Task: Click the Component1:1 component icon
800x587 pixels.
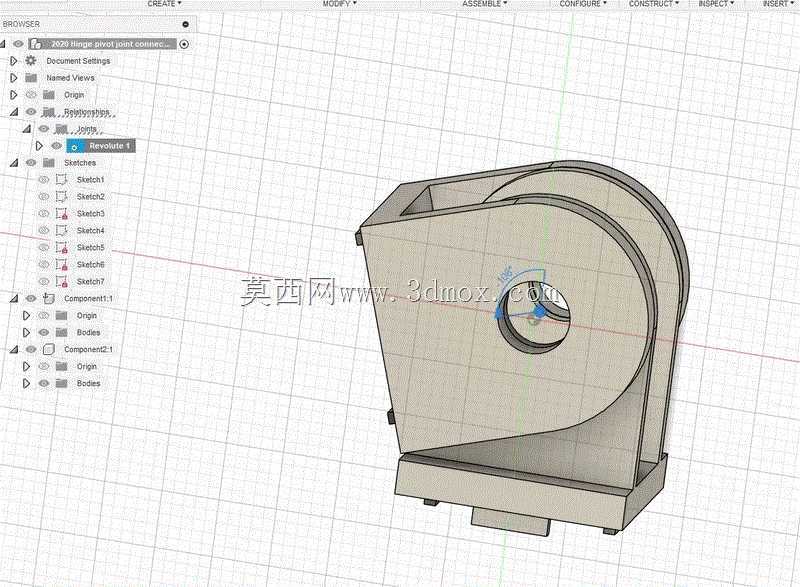Action: [x=49, y=298]
